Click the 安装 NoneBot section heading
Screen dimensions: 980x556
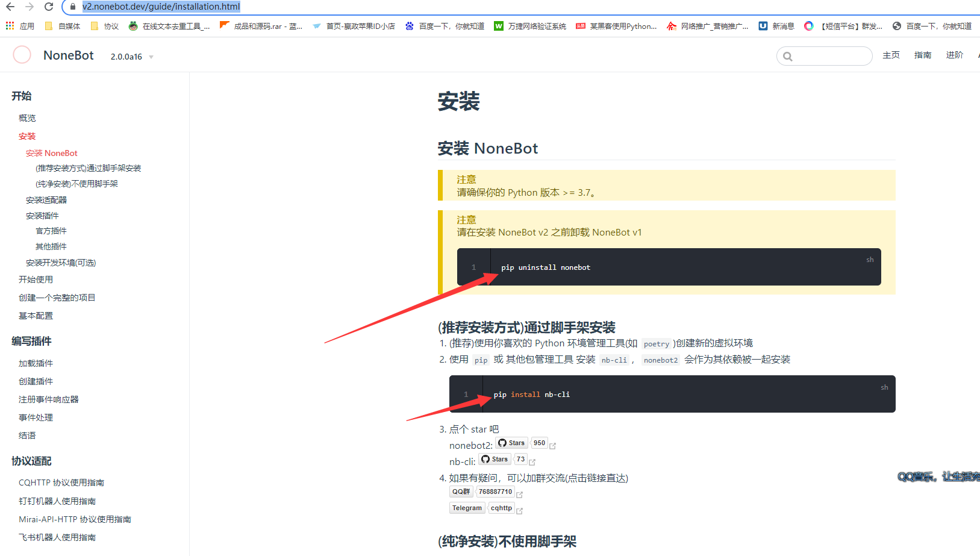[x=488, y=148]
